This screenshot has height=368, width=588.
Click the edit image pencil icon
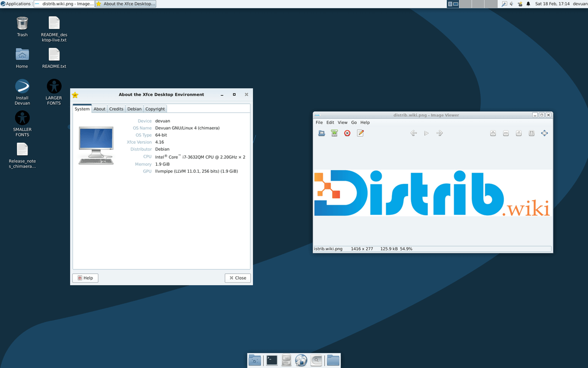tap(360, 133)
